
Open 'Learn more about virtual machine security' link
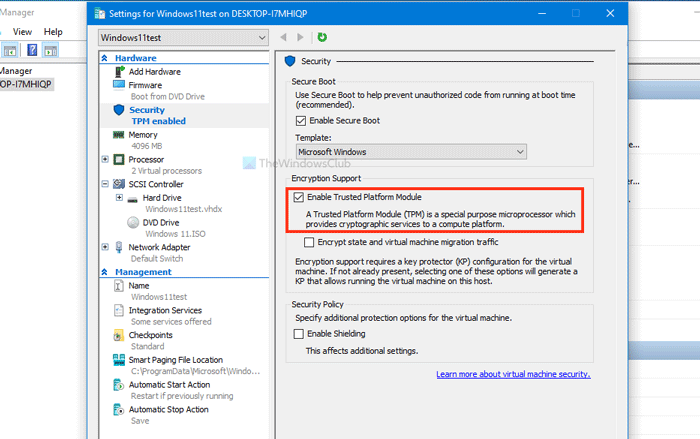tap(513, 375)
